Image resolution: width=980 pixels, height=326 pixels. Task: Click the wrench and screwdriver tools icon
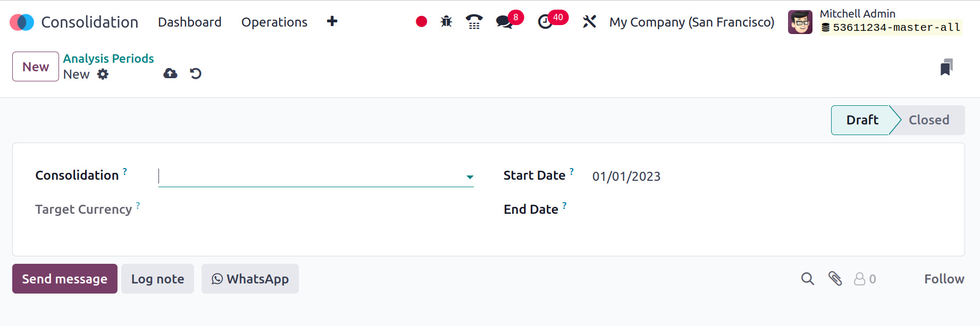(589, 22)
